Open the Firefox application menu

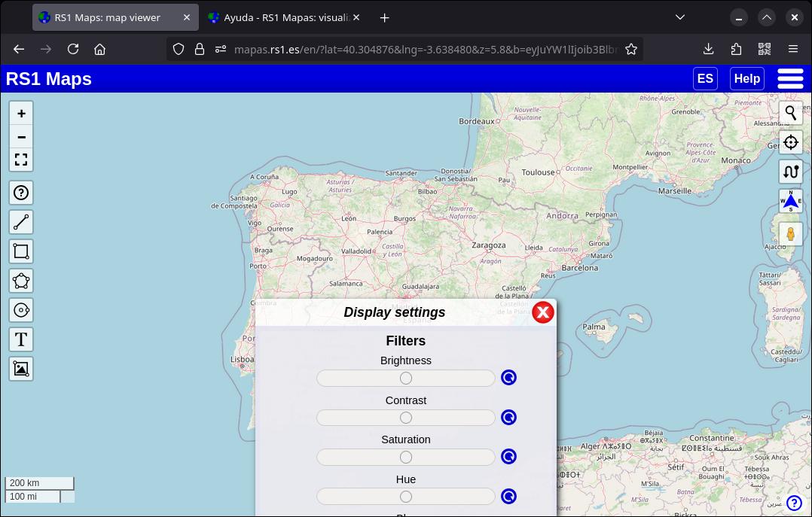coord(793,49)
